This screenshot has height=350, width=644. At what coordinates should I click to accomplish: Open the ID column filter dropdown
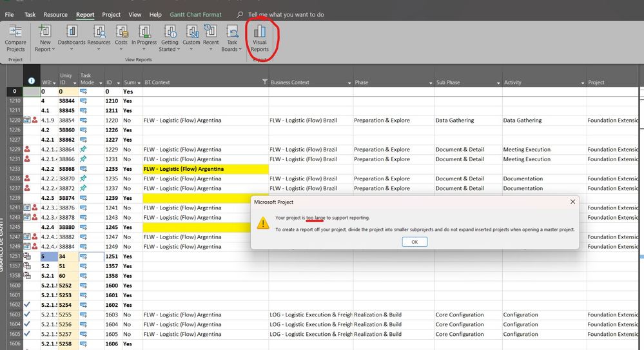(118, 83)
